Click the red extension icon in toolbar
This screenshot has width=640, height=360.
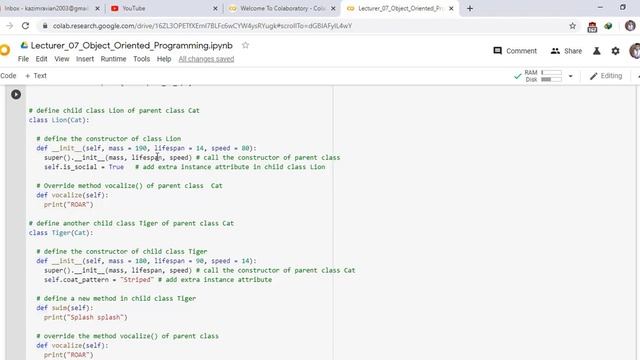(x=592, y=27)
